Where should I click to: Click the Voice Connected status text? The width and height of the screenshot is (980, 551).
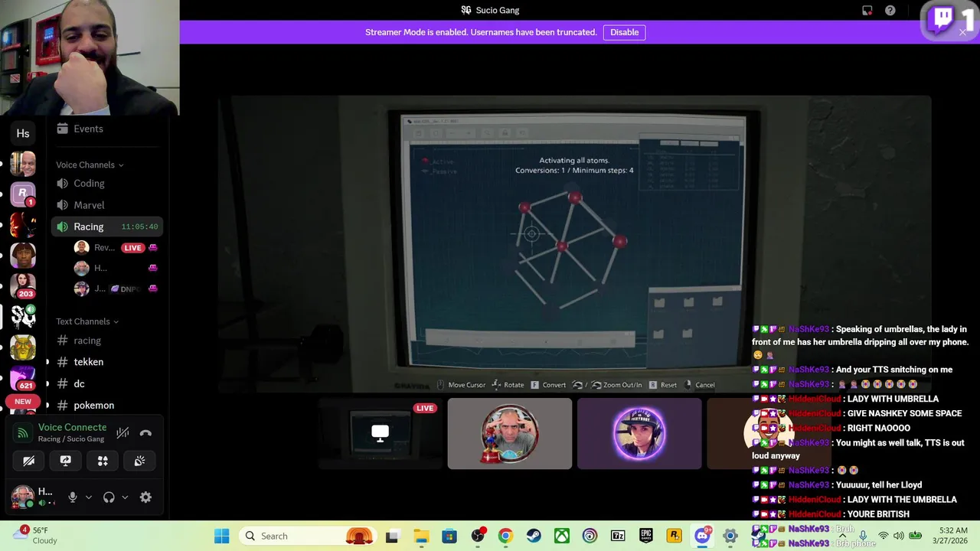72,427
